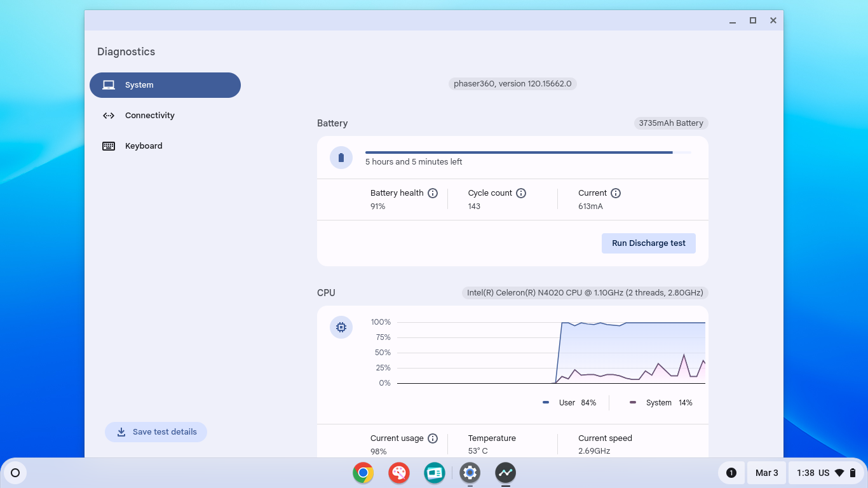Screen dimensions: 868x488
Task: Open the Mar 3 calendar date
Action: pos(766,473)
